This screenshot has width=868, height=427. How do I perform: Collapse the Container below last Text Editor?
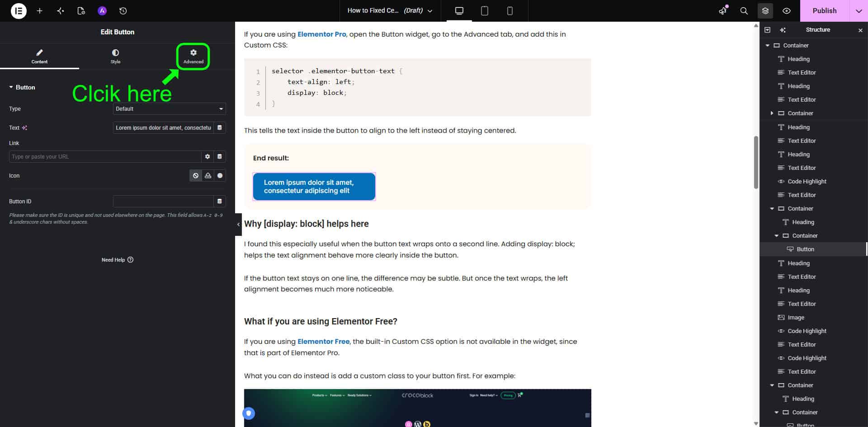coord(772,385)
